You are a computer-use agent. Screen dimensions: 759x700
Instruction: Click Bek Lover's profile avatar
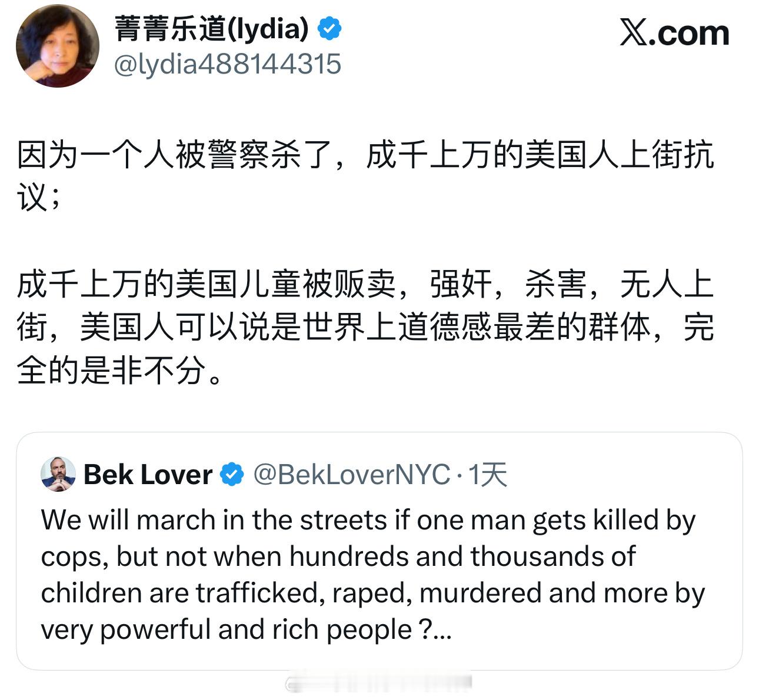tap(58, 474)
